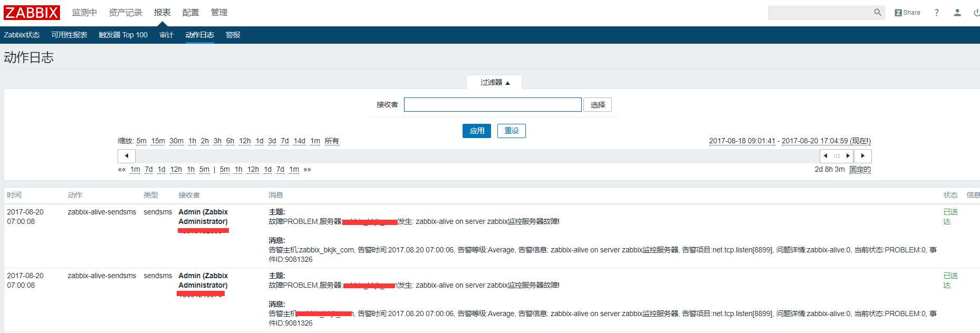Zoom to 6h range
This screenshot has height=333, width=980.
click(230, 141)
